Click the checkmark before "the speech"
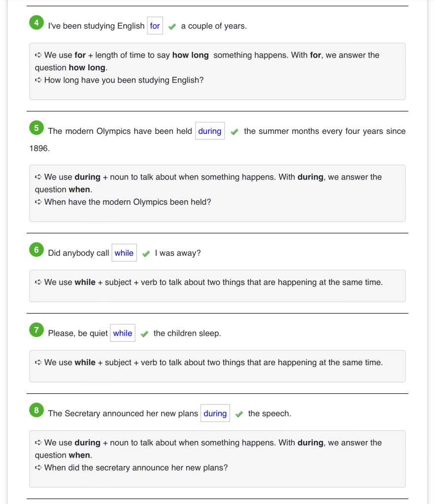435x504 pixels. (239, 414)
